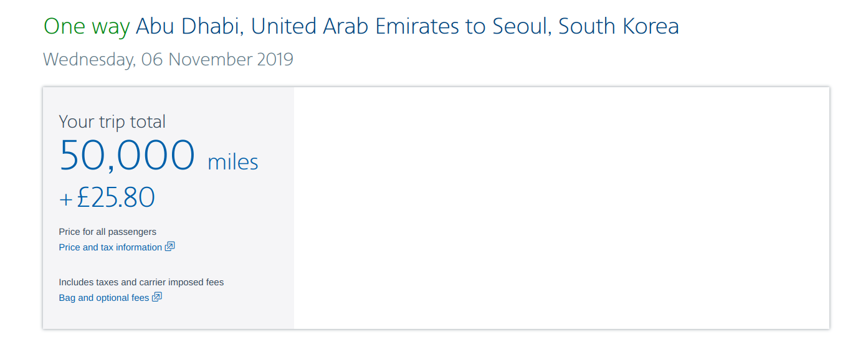Screen dimensions: 868x337
Task: Click the green One way label
Action: coord(87,26)
